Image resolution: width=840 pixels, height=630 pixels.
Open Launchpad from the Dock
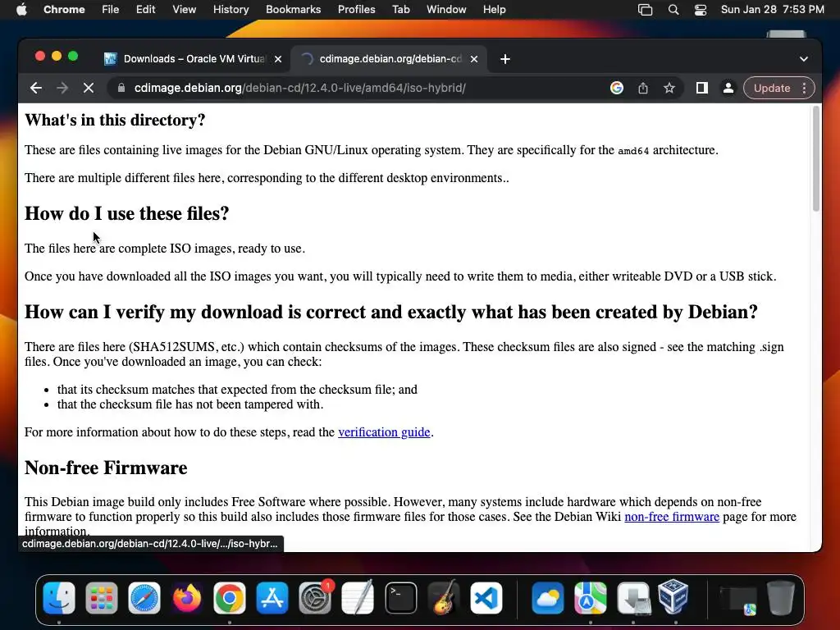(x=101, y=598)
